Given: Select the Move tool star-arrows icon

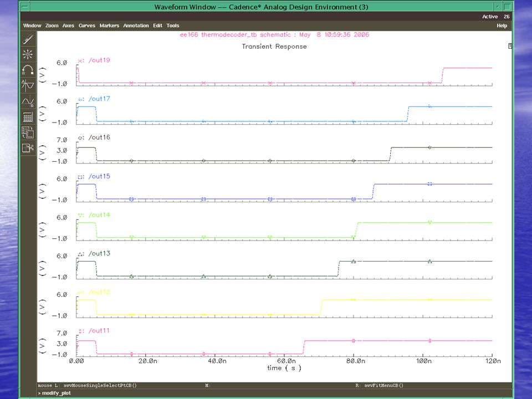Looking at the screenshot, I should pyautogui.click(x=28, y=54).
